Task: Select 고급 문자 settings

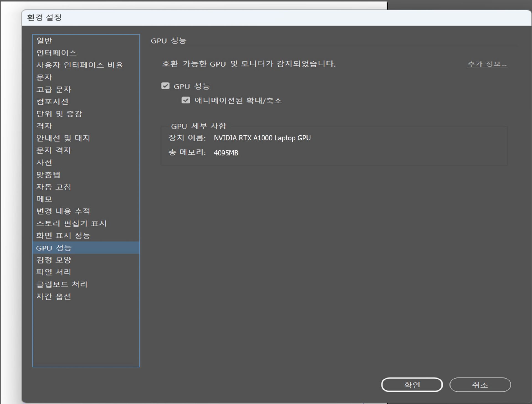Action: (54, 90)
